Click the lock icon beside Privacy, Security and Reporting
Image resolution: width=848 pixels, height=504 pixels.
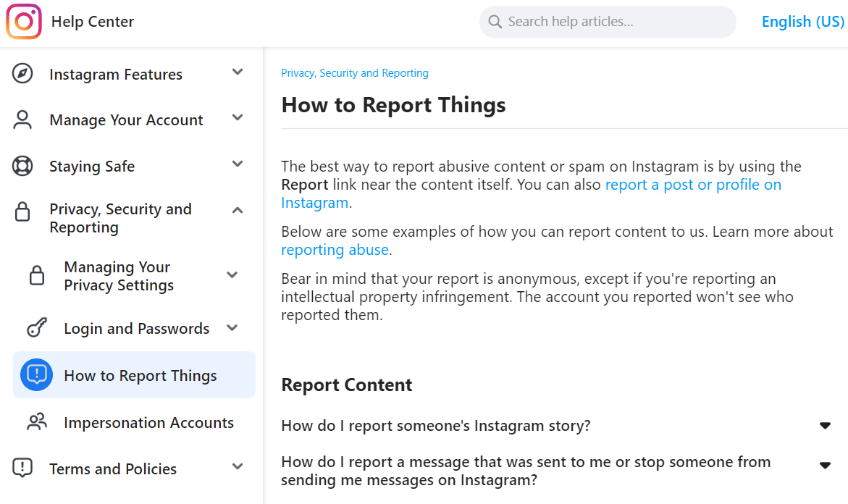coord(22,211)
